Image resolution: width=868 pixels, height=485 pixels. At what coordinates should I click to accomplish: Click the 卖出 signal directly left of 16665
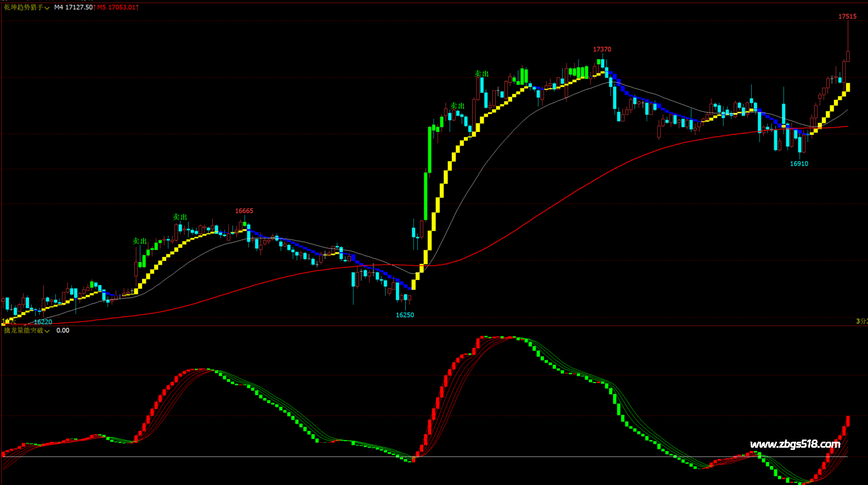pyautogui.click(x=180, y=217)
